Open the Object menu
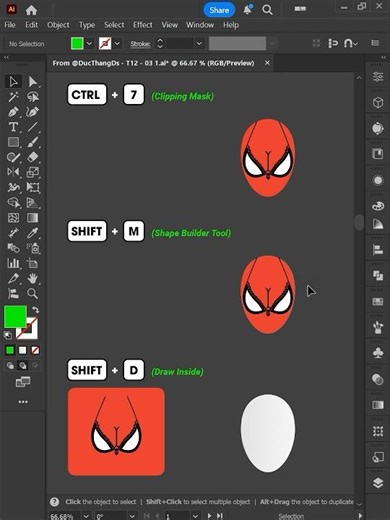The image size is (390, 520). pyautogui.click(x=58, y=25)
